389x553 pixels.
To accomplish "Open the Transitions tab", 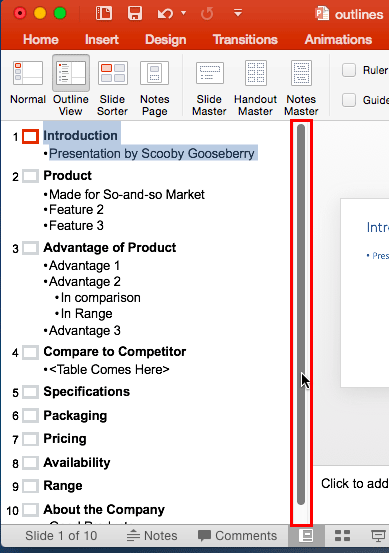I will pyautogui.click(x=245, y=40).
